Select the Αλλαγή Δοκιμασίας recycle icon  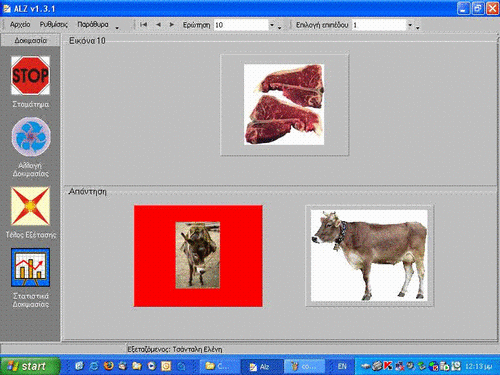31,137
